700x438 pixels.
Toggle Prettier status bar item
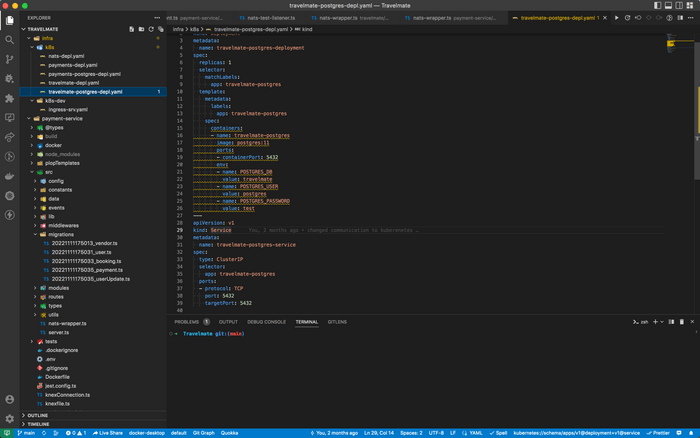tap(658, 433)
